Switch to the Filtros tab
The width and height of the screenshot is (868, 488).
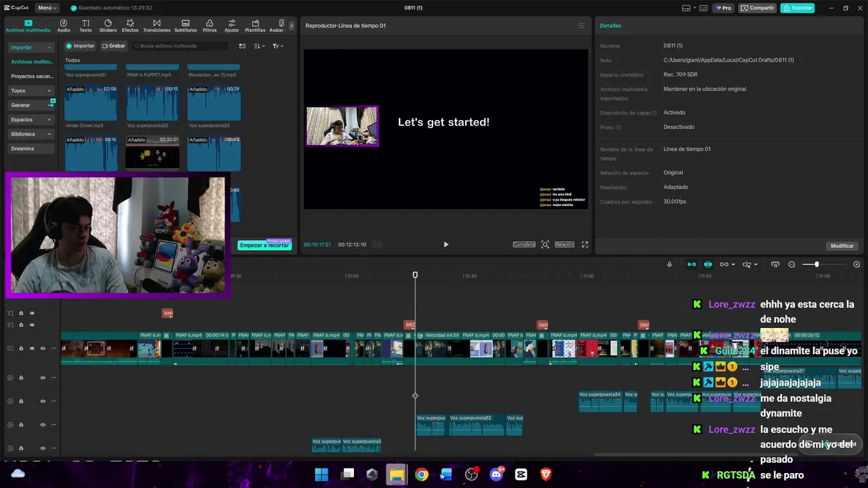pos(210,26)
